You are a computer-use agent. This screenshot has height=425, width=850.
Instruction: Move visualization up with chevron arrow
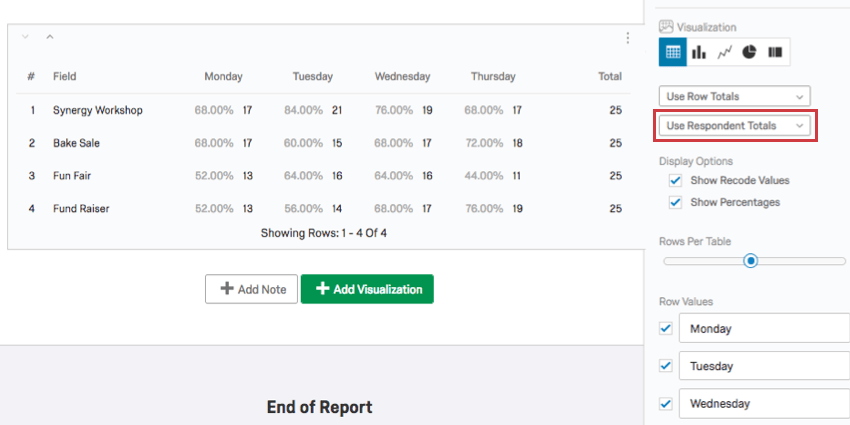click(x=50, y=37)
